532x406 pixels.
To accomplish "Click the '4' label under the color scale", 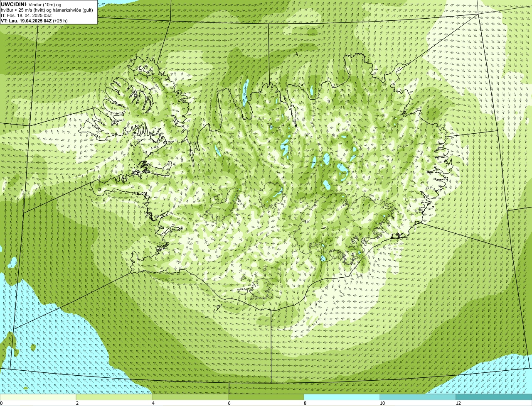I will 153,403.
